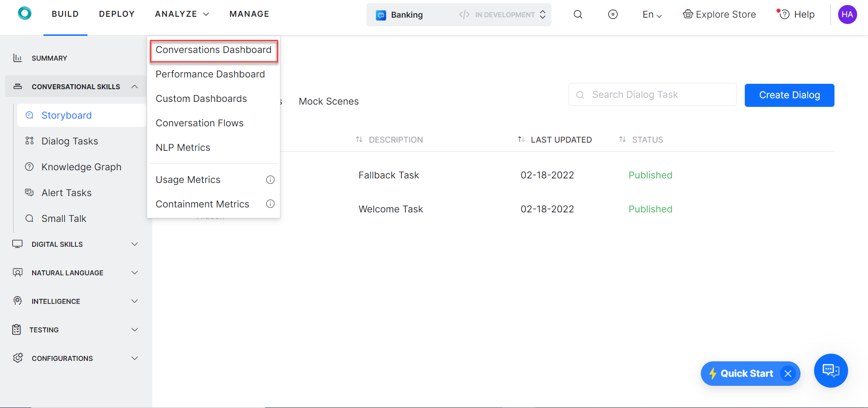
Task: Open Dialog Tasks via its sidebar icon
Action: (x=29, y=141)
